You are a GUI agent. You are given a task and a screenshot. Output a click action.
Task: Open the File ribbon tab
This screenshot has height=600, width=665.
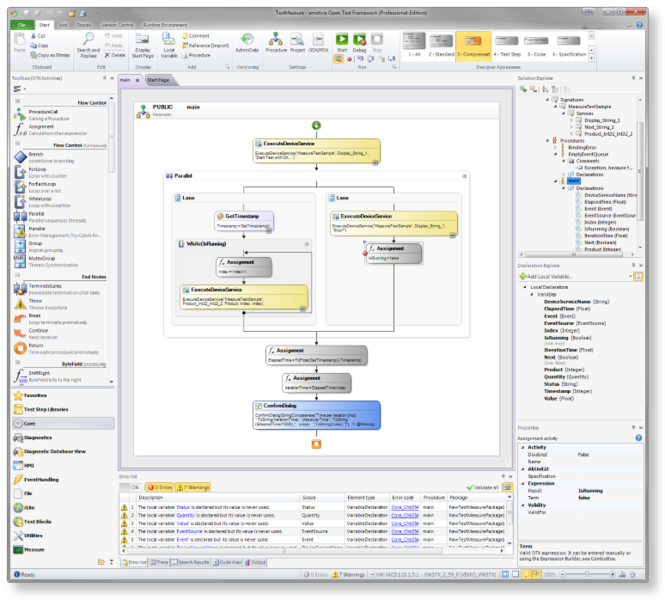tap(24, 23)
